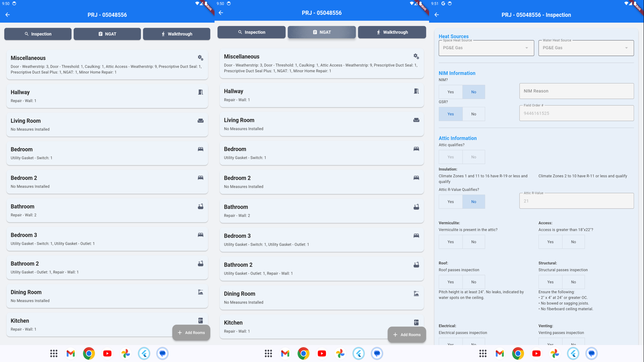Select No for Roof passes inspection

(473, 282)
